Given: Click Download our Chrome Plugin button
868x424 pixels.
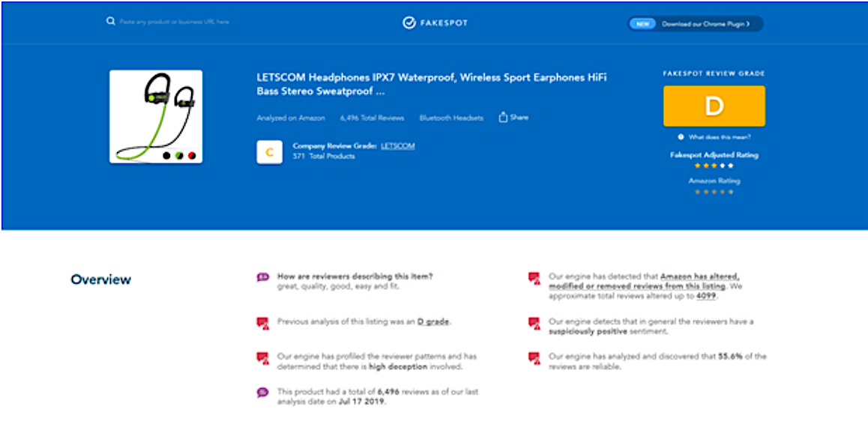Looking at the screenshot, I should point(696,24).
